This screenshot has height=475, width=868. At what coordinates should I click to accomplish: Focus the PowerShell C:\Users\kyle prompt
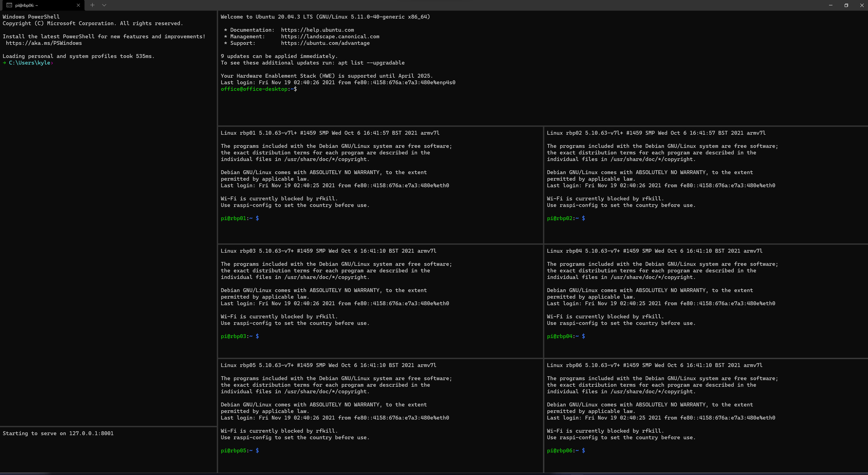pos(28,63)
